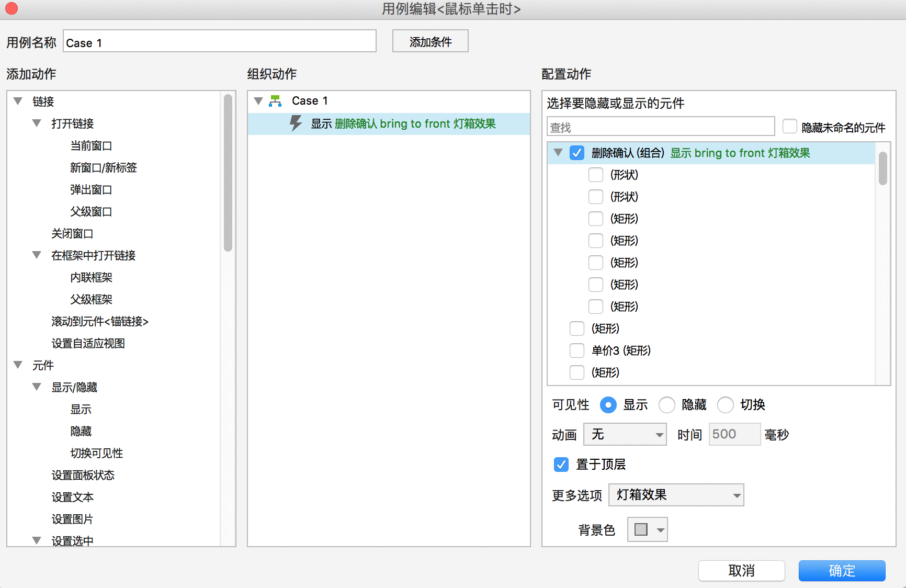Collapse the 元件 tree section

click(18, 365)
